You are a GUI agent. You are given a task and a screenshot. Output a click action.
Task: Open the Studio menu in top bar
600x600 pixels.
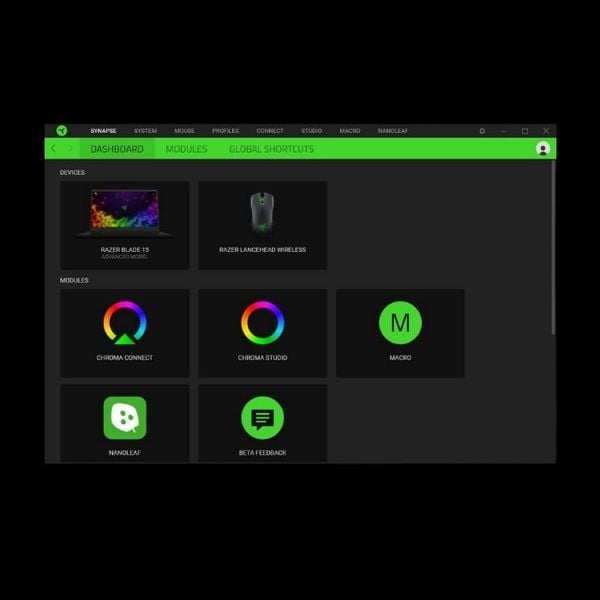pyautogui.click(x=311, y=131)
